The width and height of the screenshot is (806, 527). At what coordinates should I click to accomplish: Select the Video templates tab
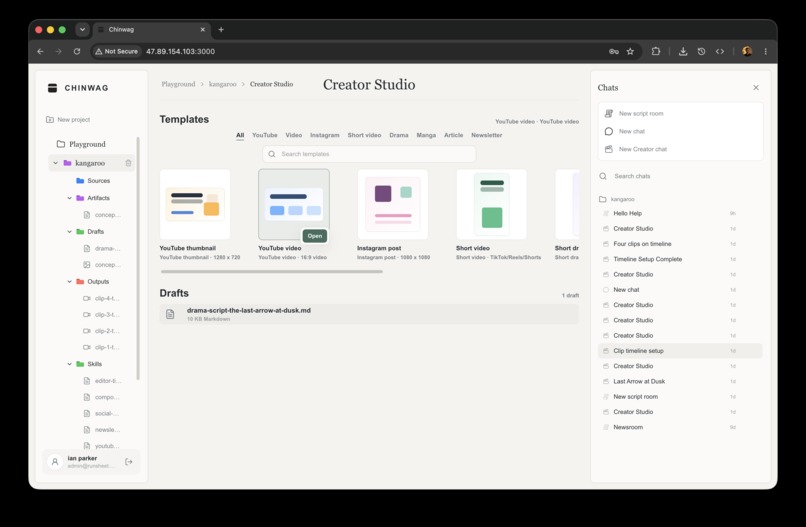click(x=294, y=135)
